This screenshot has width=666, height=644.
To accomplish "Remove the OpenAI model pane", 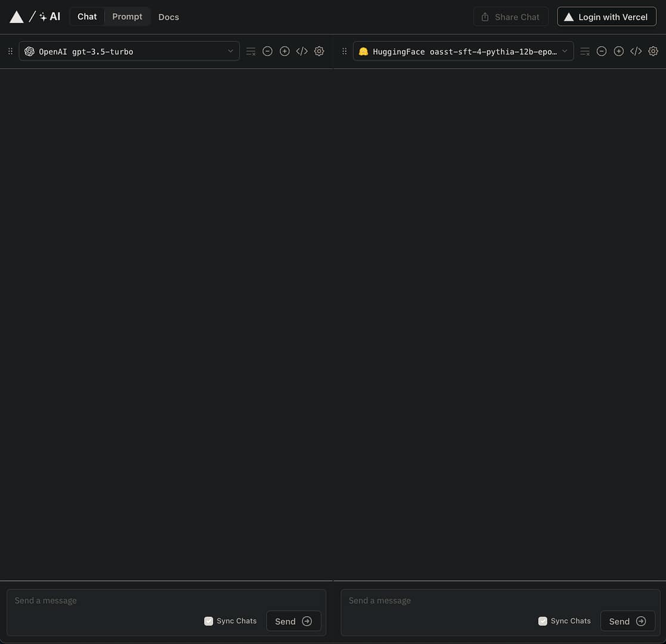I will [267, 51].
